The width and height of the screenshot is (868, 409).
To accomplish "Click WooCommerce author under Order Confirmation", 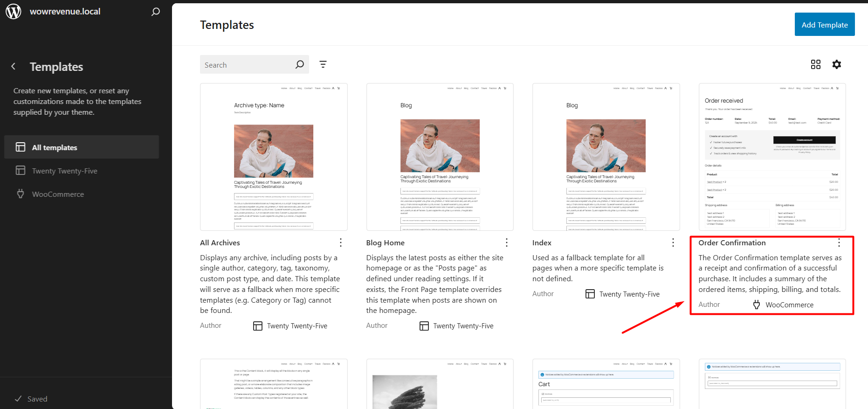I will 790,305.
